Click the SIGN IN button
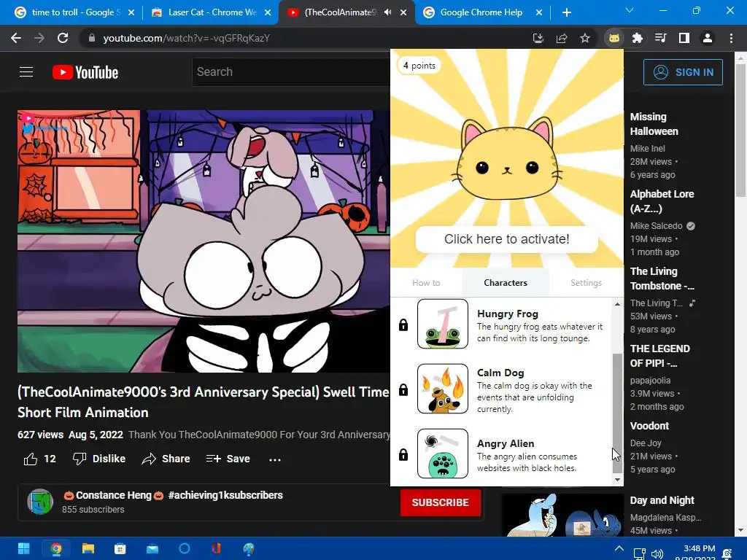Screen dimensions: 747x560 click(683, 72)
